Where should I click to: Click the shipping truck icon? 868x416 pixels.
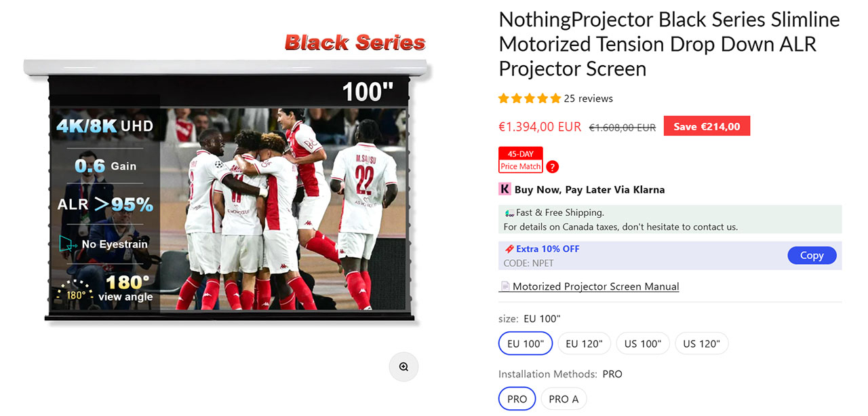(x=509, y=212)
